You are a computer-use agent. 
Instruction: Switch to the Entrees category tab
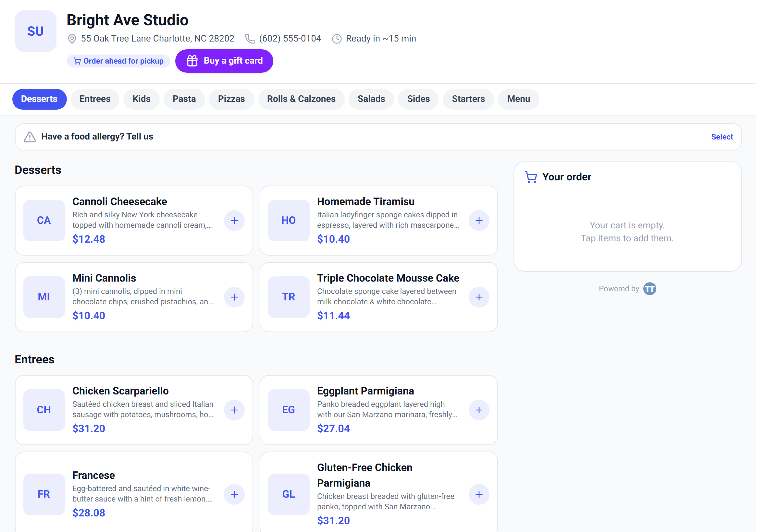95,99
